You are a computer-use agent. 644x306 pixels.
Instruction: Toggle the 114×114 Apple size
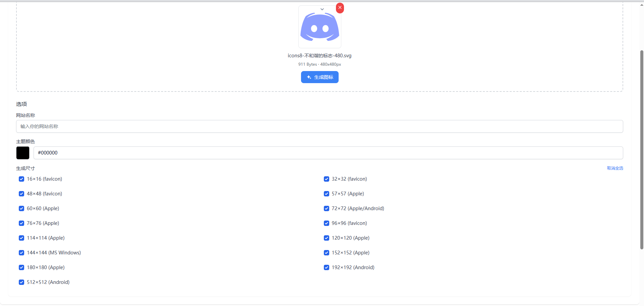21,238
